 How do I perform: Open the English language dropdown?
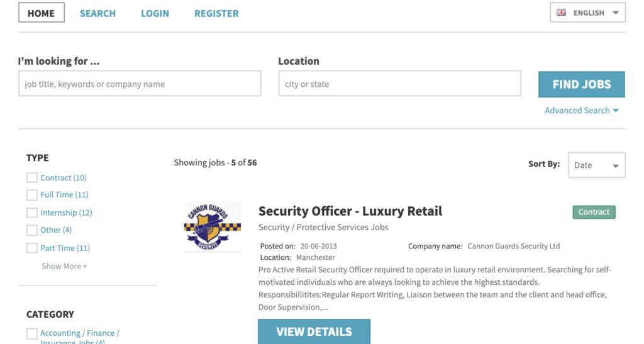pos(588,13)
